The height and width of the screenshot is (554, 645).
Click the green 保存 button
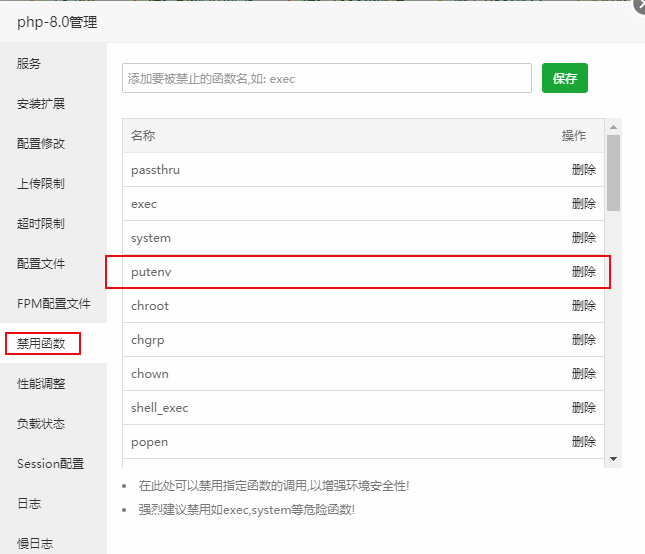pyautogui.click(x=564, y=78)
